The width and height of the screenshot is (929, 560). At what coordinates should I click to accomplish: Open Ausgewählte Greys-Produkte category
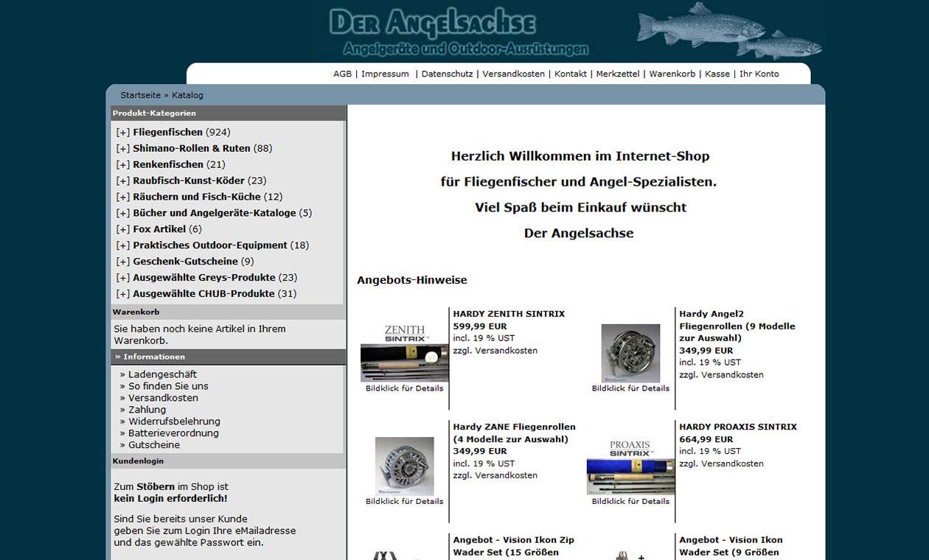[x=204, y=279]
